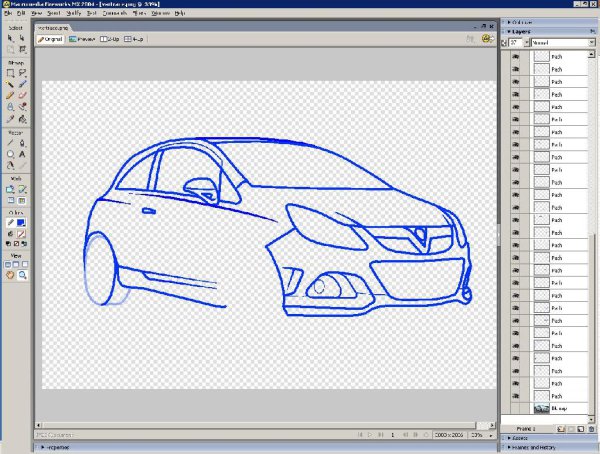
Task: Select the Pencil tool
Action: coord(10,95)
